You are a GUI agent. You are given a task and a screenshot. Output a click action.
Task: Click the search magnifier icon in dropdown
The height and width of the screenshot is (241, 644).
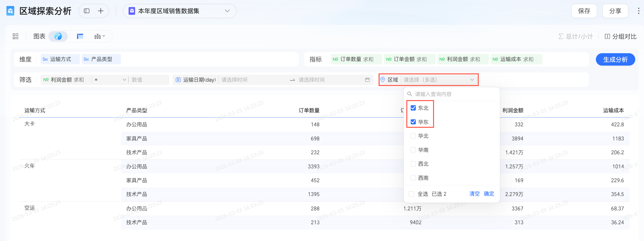(x=409, y=94)
